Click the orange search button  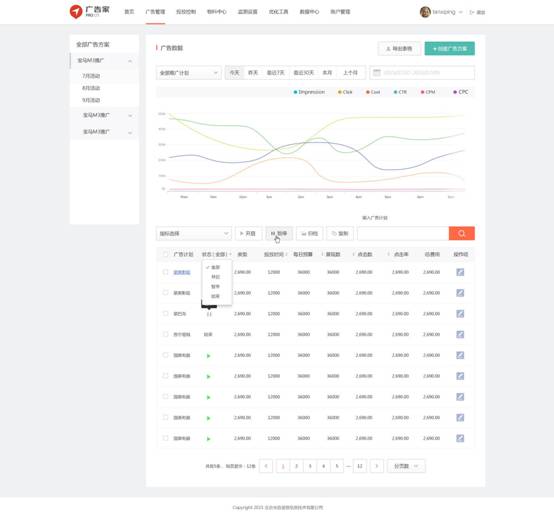(x=461, y=234)
